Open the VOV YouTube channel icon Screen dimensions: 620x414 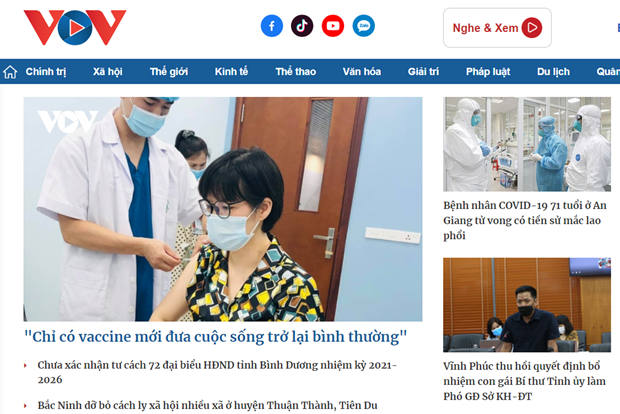333,26
